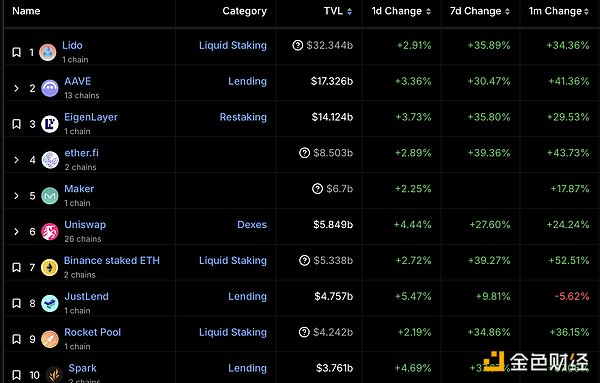This screenshot has width=600, height=383.
Task: Click the Maker logo icon
Action: point(50,196)
